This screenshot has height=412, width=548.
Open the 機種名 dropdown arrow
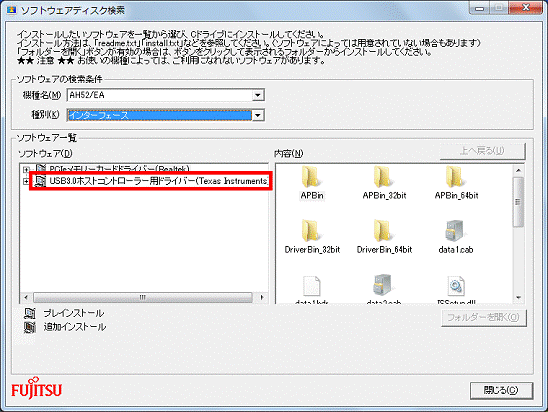[258, 95]
